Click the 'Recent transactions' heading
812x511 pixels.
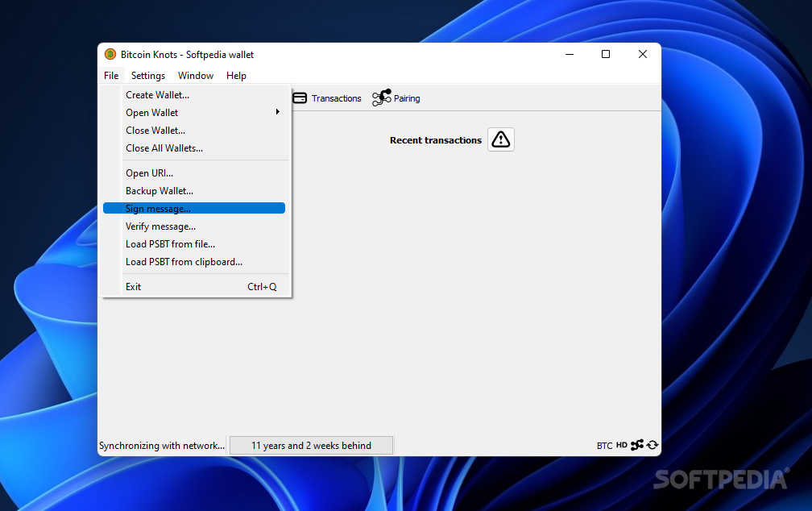436,140
